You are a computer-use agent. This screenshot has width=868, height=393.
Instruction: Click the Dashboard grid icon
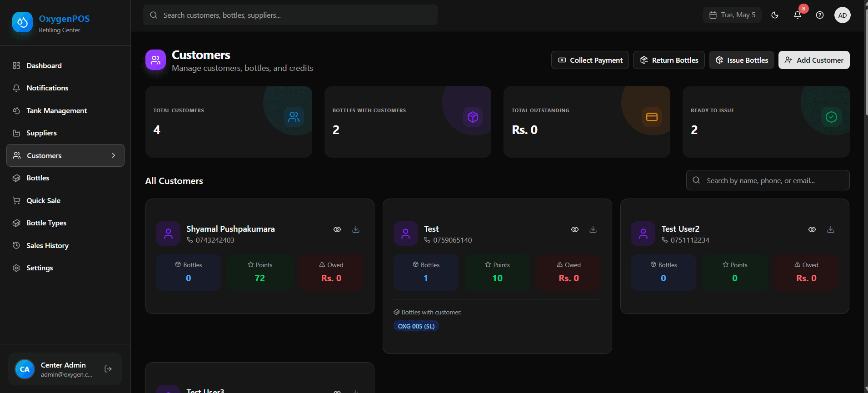16,65
